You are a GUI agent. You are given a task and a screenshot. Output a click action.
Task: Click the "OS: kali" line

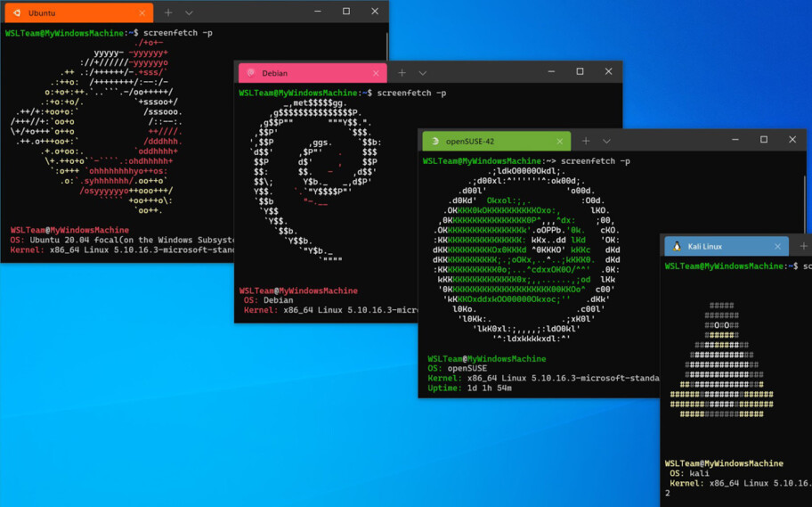pos(689,473)
